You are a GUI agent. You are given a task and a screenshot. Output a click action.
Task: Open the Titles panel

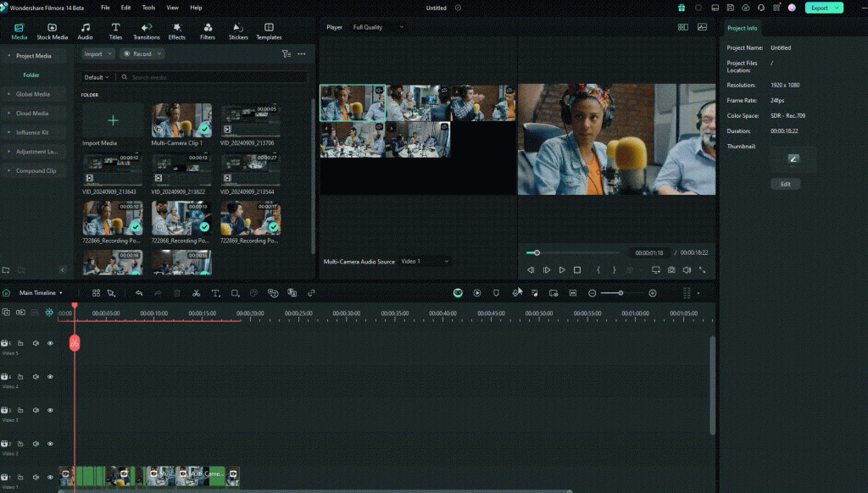pos(115,31)
